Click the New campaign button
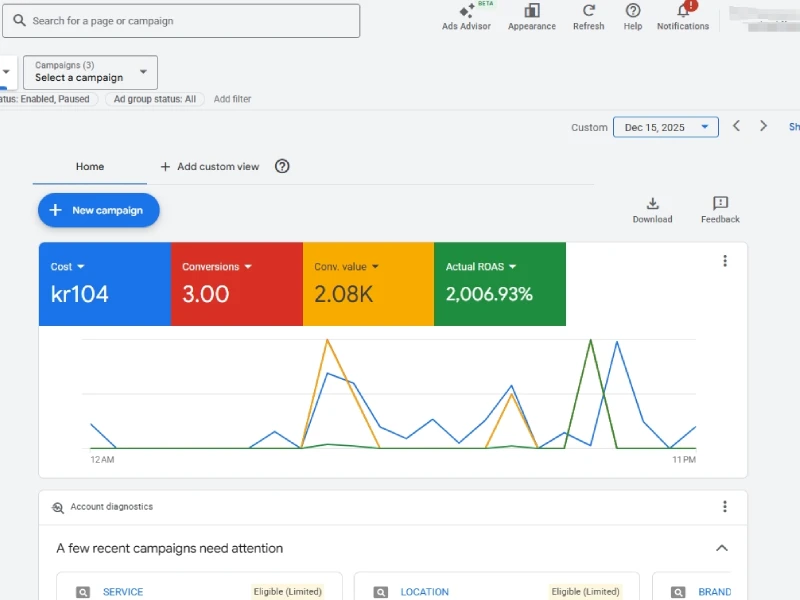Screen dimensions: 800x600 (x=98, y=211)
